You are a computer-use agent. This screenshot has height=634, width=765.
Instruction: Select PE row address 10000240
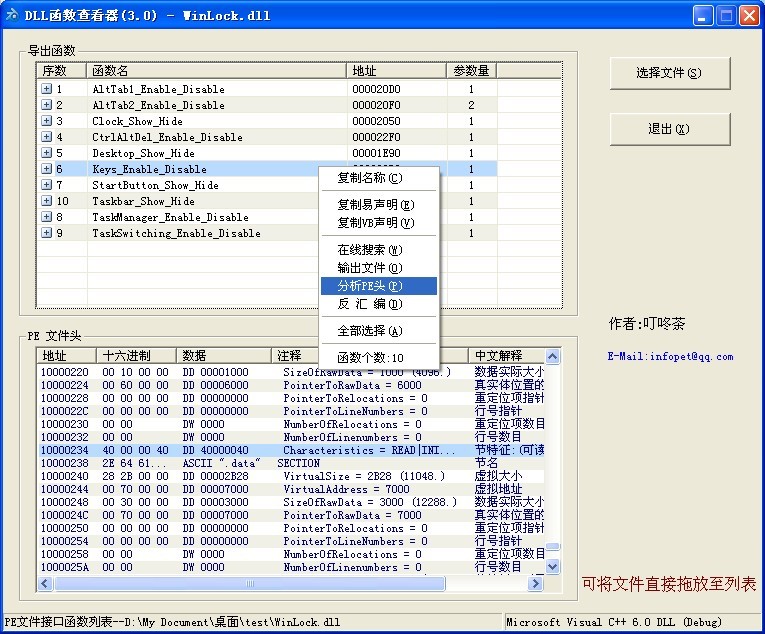(x=64, y=476)
